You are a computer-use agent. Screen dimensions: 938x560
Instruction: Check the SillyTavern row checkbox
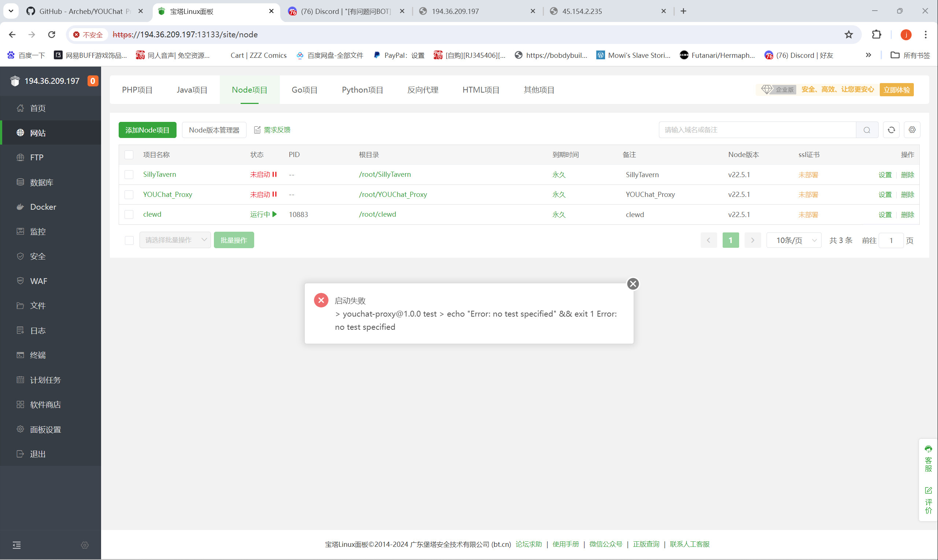(129, 175)
